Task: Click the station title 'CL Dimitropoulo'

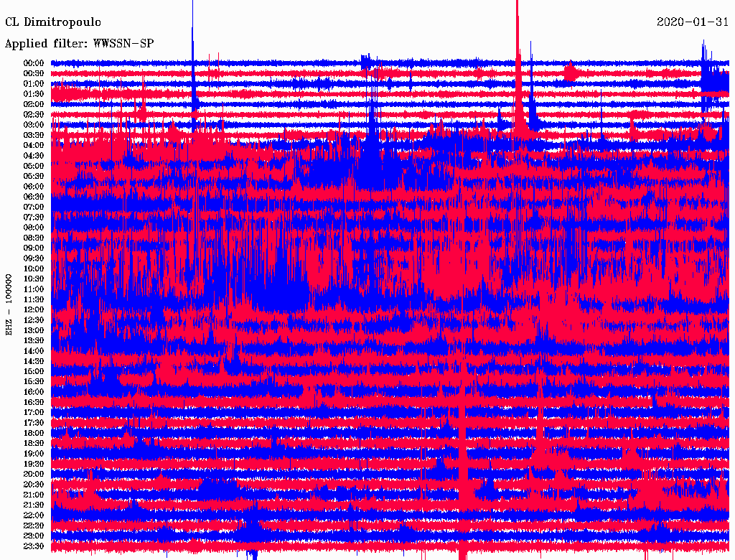Action: pyautogui.click(x=53, y=22)
